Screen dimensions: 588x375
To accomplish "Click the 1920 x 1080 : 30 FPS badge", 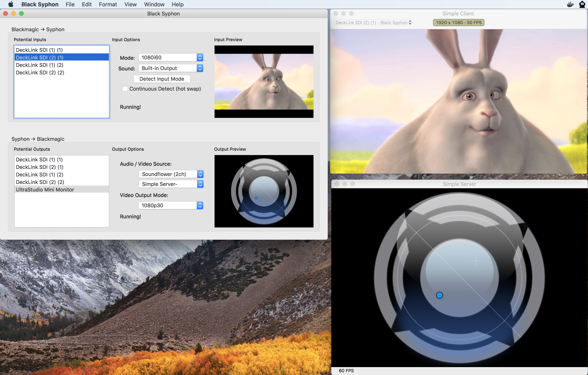I will (459, 22).
